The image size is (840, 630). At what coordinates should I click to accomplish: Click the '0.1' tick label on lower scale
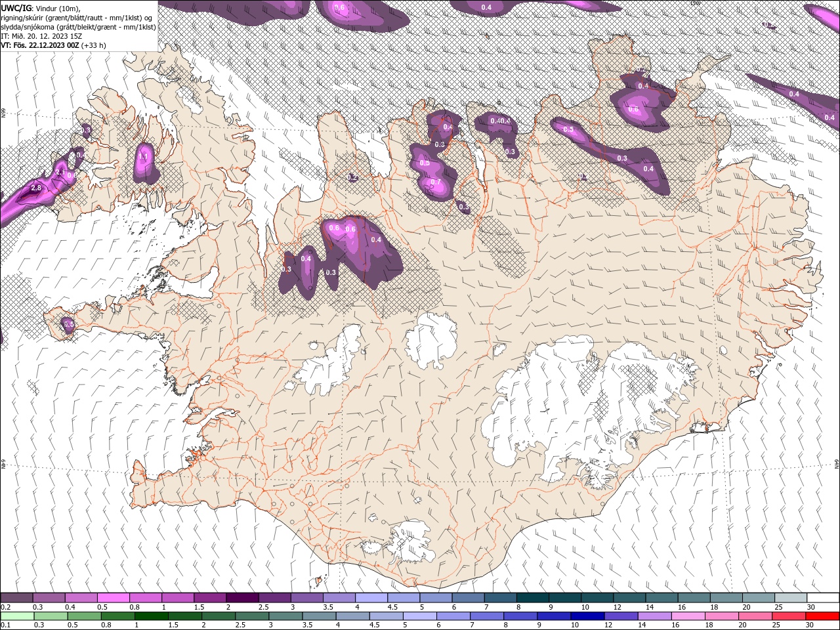point(5,625)
